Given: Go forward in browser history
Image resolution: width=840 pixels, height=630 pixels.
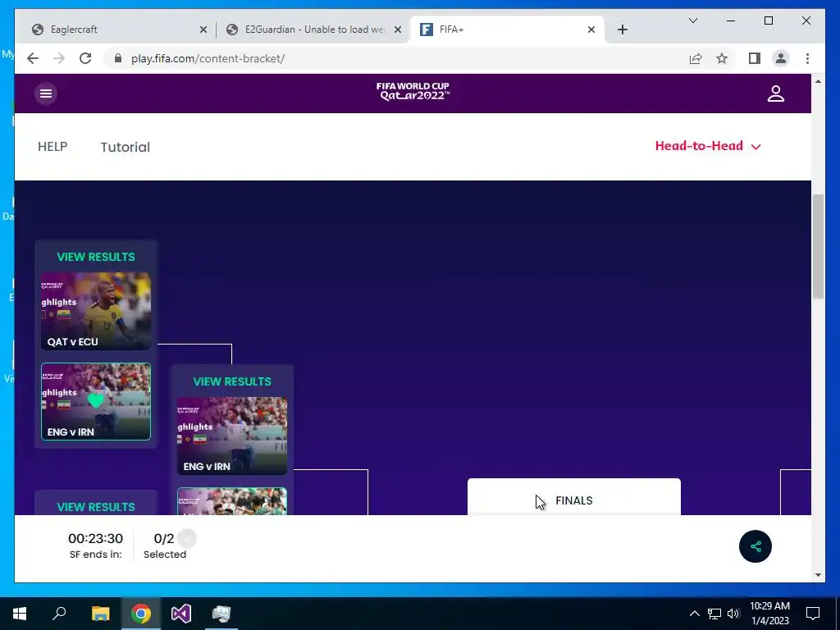Looking at the screenshot, I should tap(59, 58).
